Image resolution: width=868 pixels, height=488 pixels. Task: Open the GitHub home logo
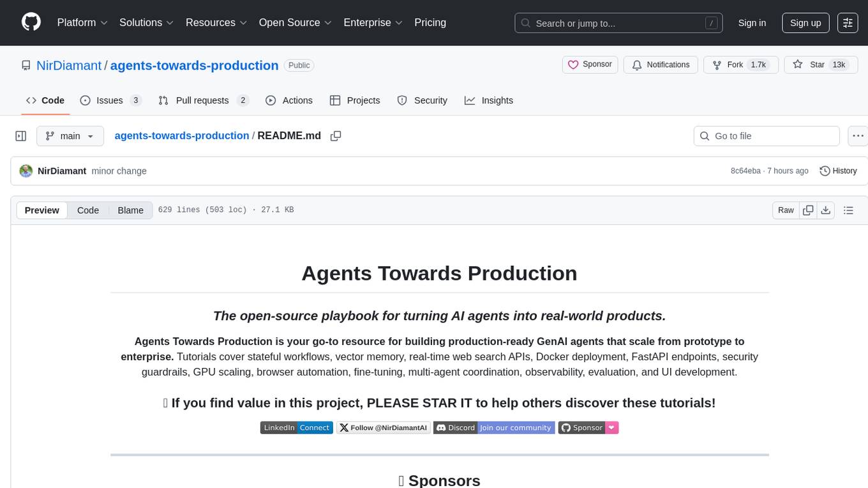pyautogui.click(x=31, y=22)
